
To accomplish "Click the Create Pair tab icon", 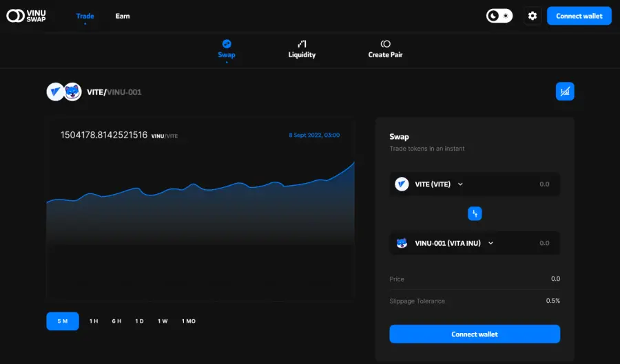I will tap(385, 43).
